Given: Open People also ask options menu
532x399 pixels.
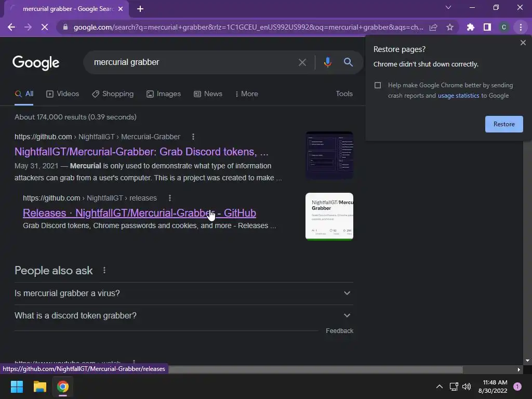Looking at the screenshot, I should [104, 270].
